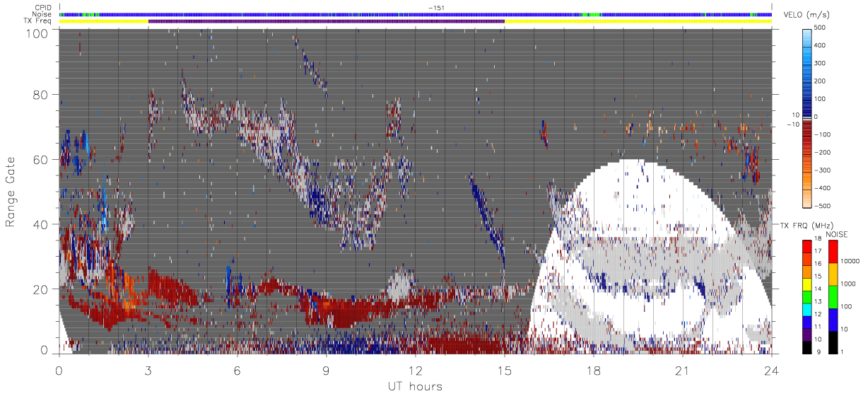Click the '17' label on TX FRQ legend

point(819,251)
